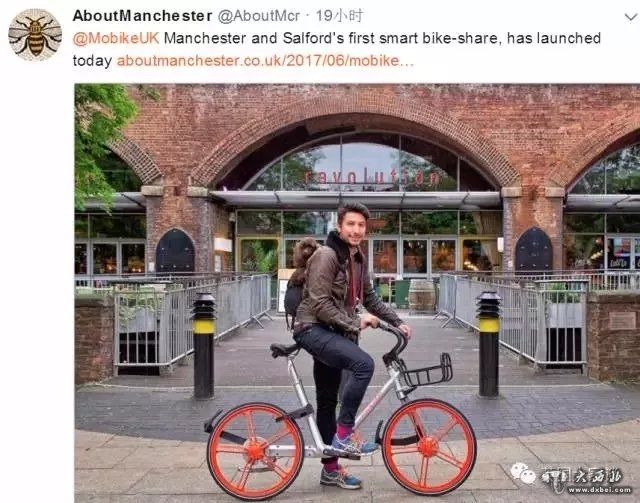Viewport: 640px width, 503px height.
Task: Click the bike's black front basket
Action: [x=427, y=371]
